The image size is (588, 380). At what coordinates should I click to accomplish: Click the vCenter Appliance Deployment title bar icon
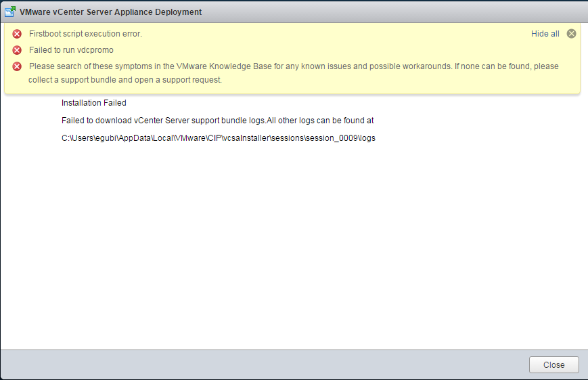(x=9, y=12)
